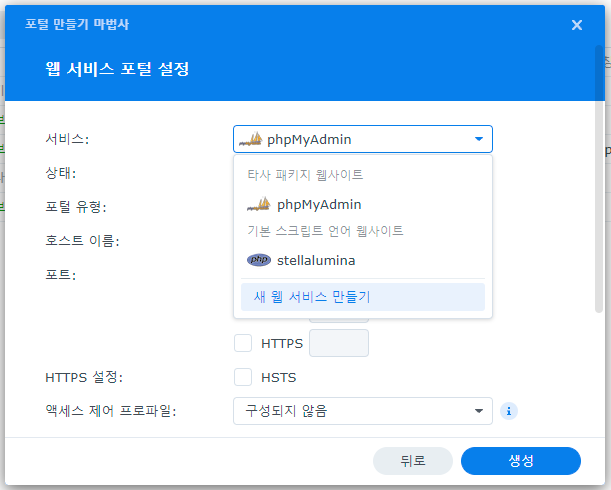Click the info icon beside access control profile

509,410
